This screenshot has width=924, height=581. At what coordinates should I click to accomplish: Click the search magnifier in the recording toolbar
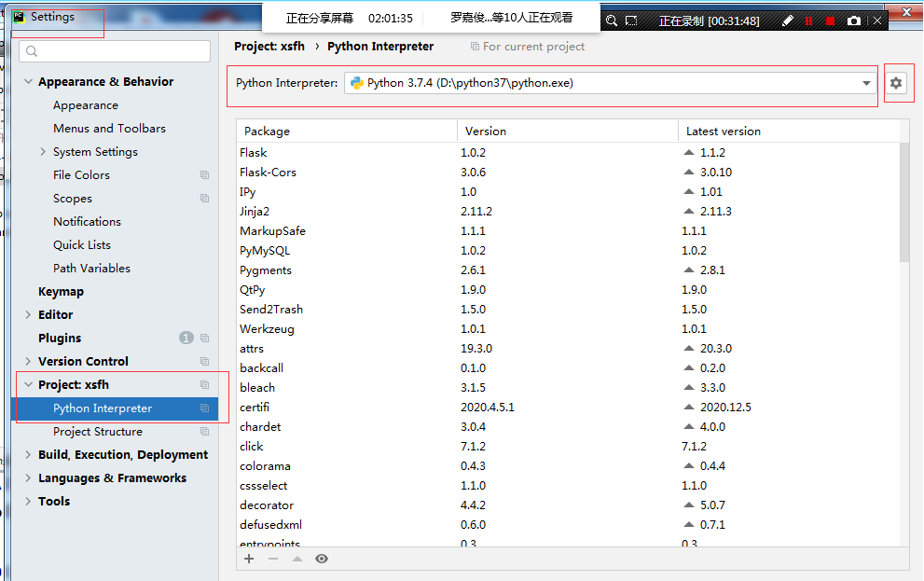point(611,21)
